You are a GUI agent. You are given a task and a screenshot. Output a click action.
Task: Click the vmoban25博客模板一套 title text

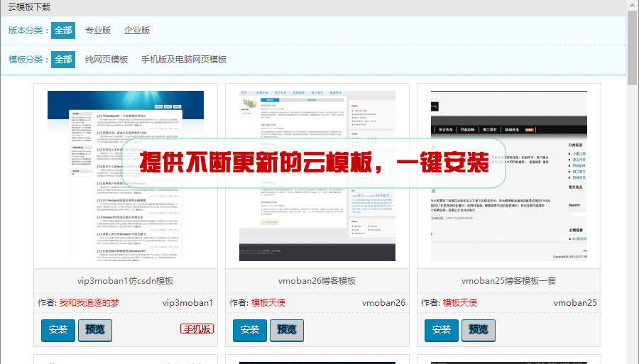(x=508, y=281)
